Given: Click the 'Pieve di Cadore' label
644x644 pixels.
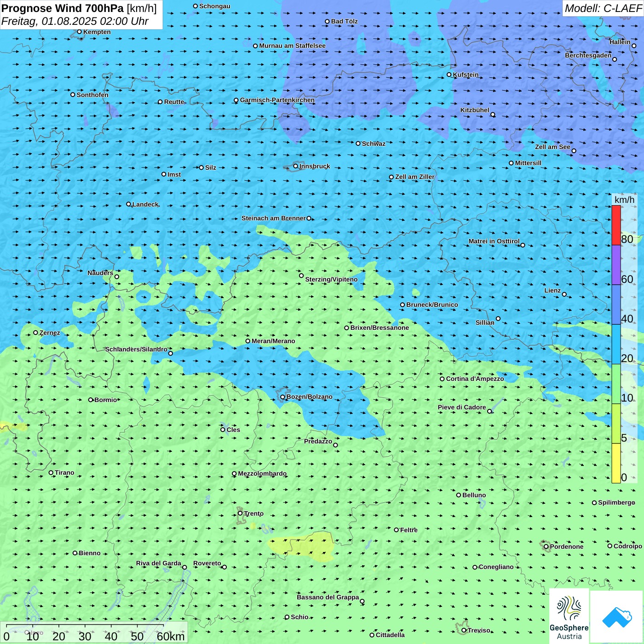Looking at the screenshot, I should (x=462, y=407).
